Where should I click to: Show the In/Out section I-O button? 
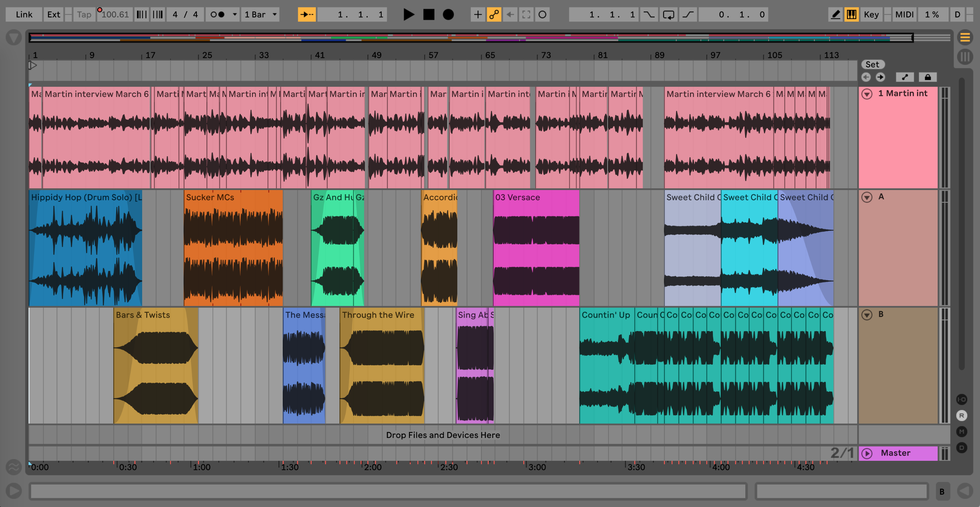point(962,399)
